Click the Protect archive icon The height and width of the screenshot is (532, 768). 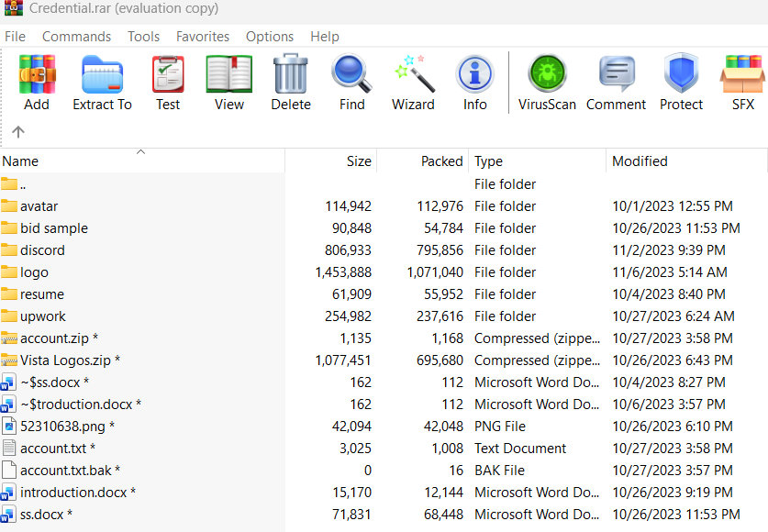(681, 73)
